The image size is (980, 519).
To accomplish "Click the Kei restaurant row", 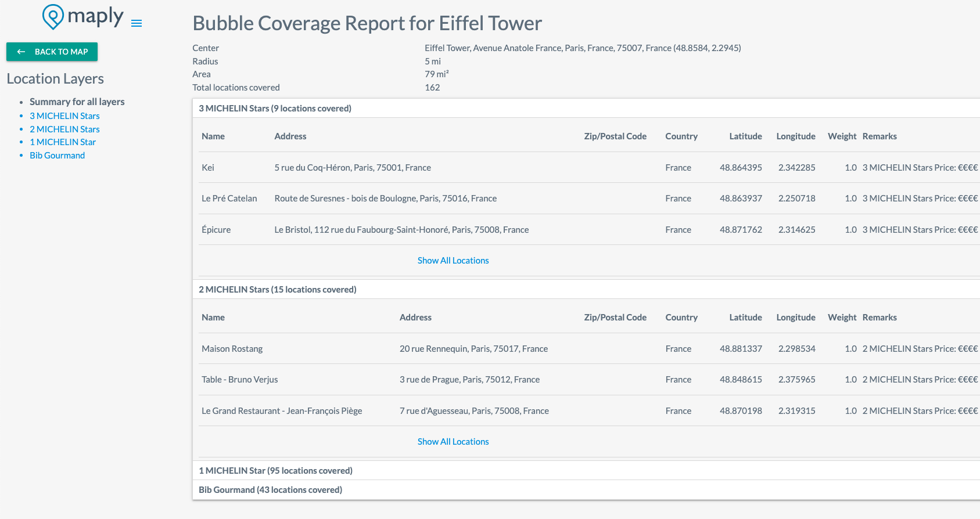I will tap(208, 168).
